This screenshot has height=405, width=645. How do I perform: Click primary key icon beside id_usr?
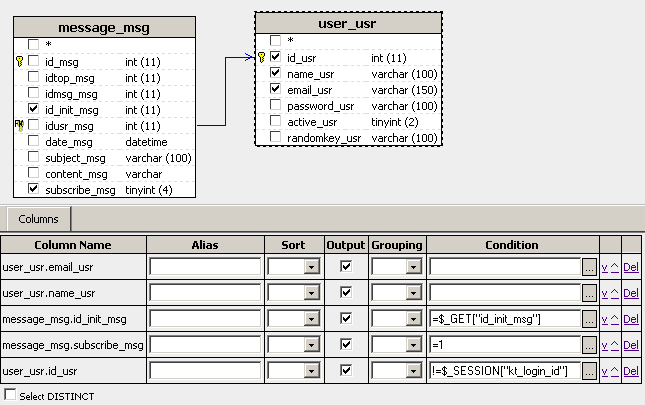point(261,57)
